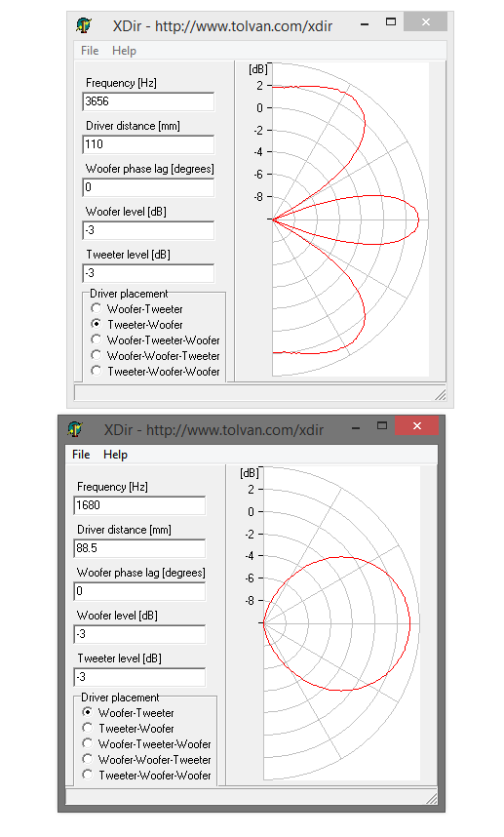Click Frequency field showing 3656
504x837 pixels.
tap(148, 101)
